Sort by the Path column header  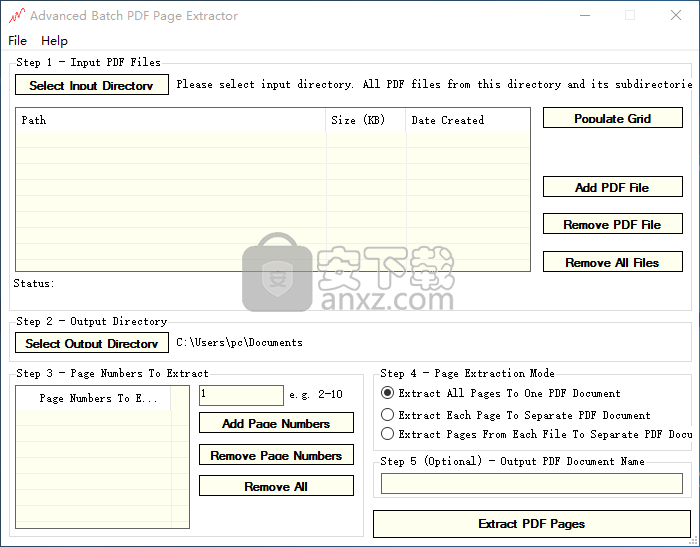click(171, 120)
